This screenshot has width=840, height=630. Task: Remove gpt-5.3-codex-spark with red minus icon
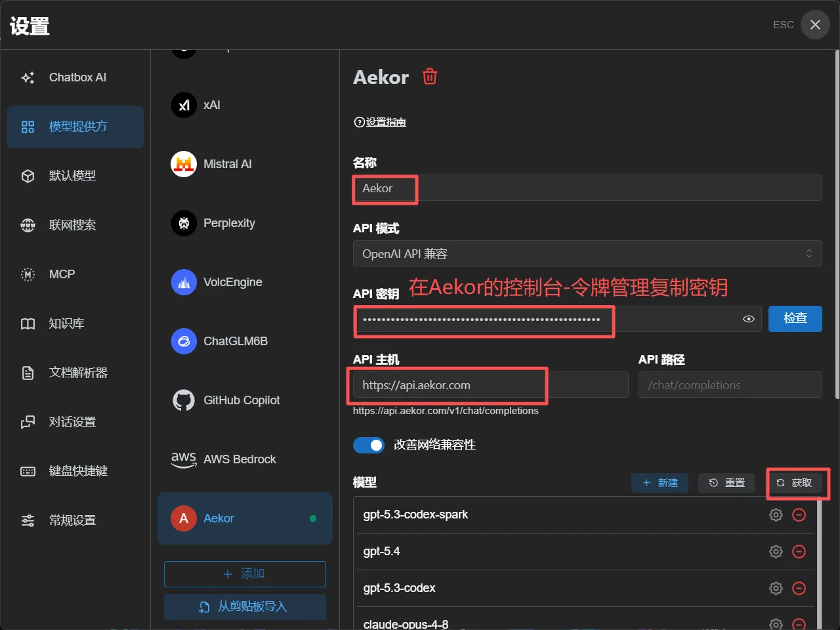pos(799,514)
